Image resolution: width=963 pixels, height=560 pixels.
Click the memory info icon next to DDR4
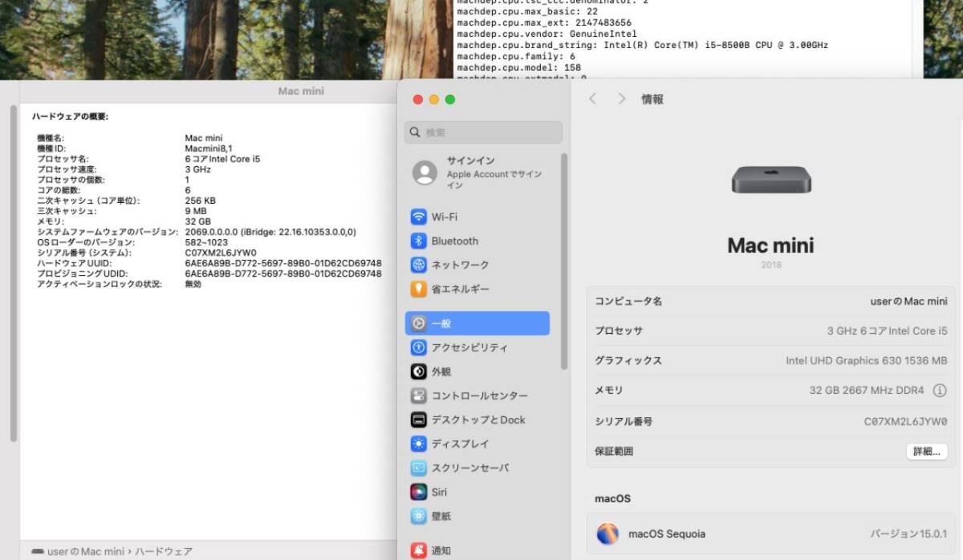click(x=940, y=391)
